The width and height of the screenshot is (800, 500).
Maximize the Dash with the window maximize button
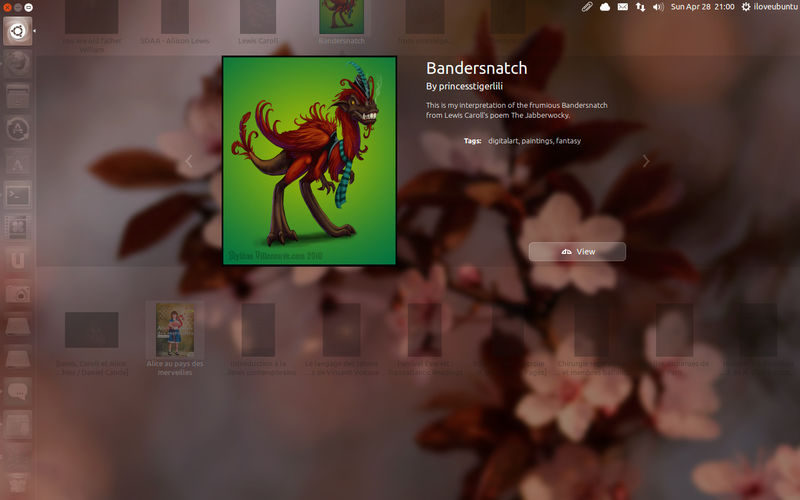coord(29,7)
